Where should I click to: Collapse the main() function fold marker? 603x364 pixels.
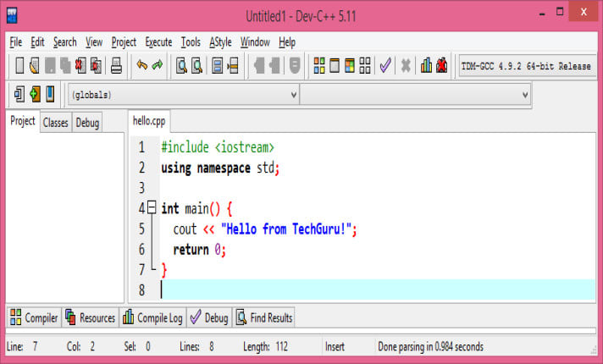pos(152,207)
